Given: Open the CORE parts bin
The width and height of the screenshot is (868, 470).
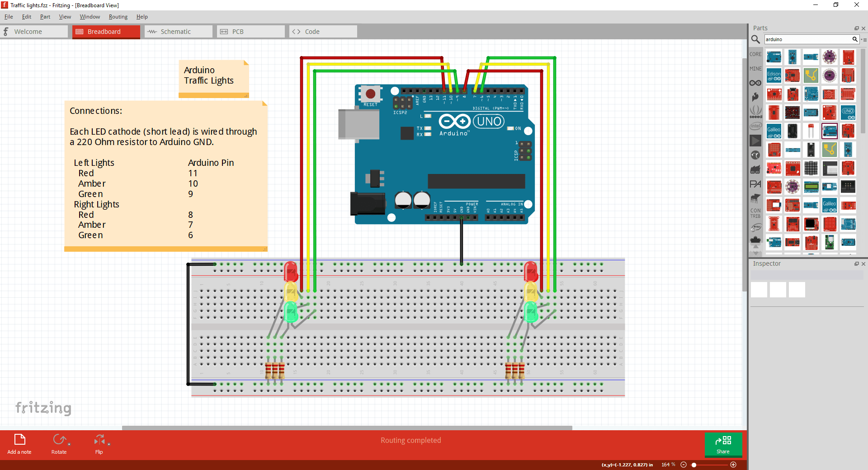Looking at the screenshot, I should 755,54.
